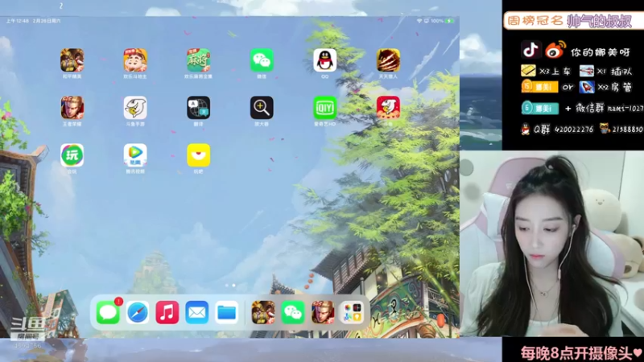Click the streamer webcam feed
The height and width of the screenshot is (362, 644).
[551, 244]
